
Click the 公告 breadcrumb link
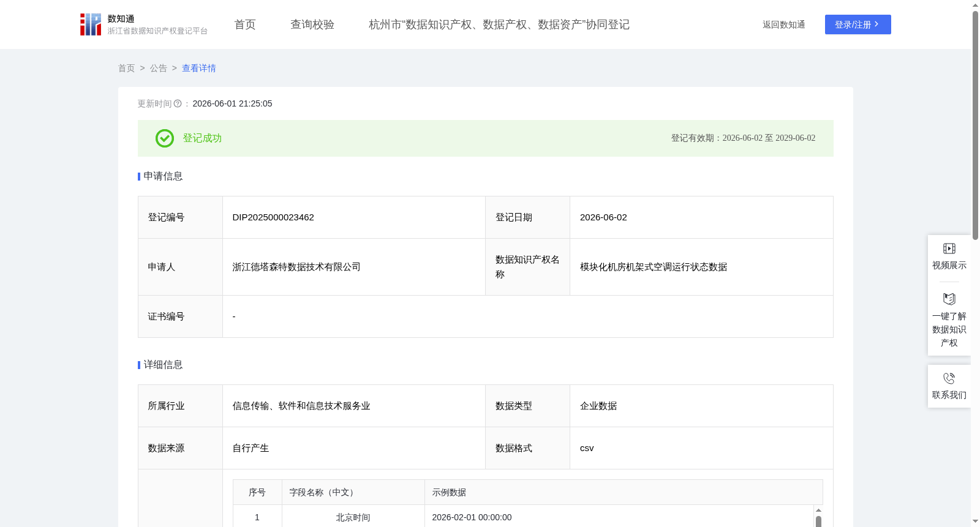159,69
